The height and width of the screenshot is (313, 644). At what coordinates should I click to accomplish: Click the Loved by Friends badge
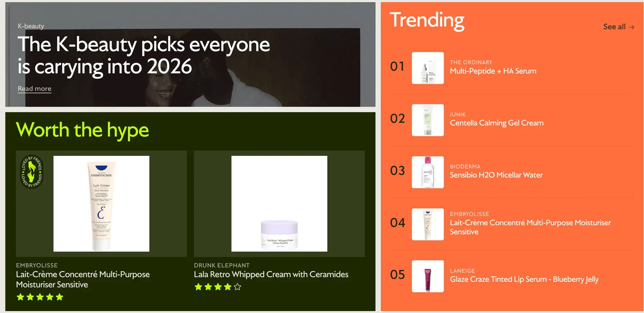pos(31,172)
